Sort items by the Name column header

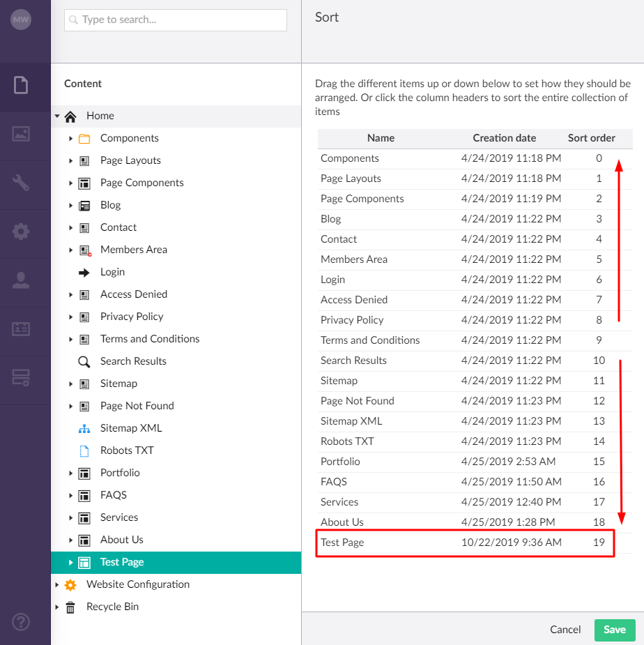[x=381, y=138]
